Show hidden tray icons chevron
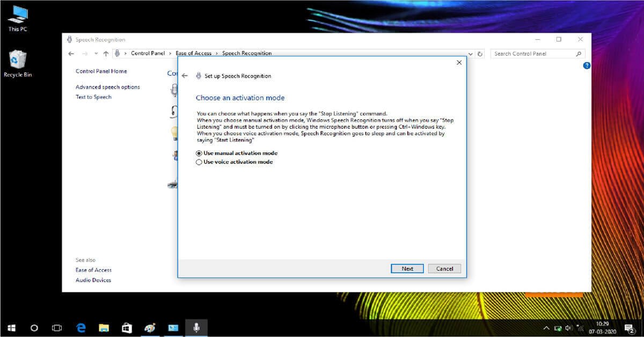644x337 pixels. click(546, 328)
